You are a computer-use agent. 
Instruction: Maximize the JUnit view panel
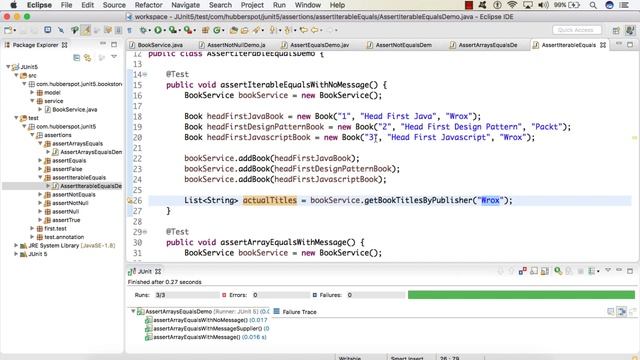(630, 271)
